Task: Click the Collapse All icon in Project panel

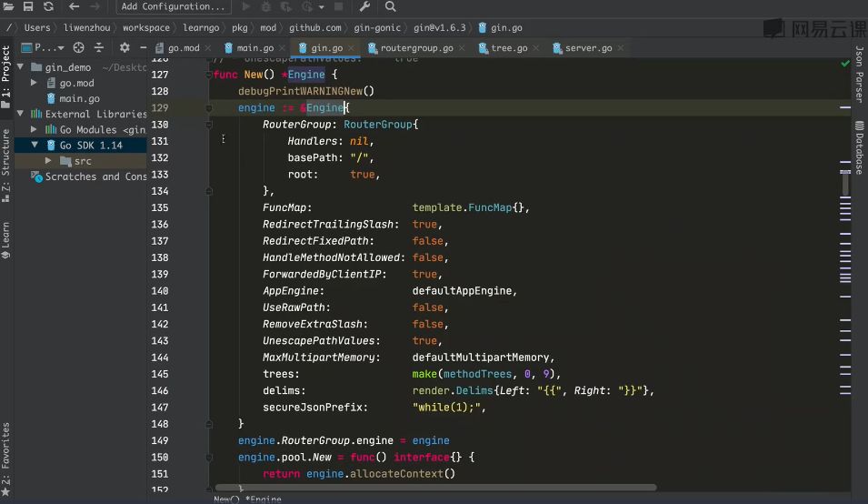Action: click(99, 47)
